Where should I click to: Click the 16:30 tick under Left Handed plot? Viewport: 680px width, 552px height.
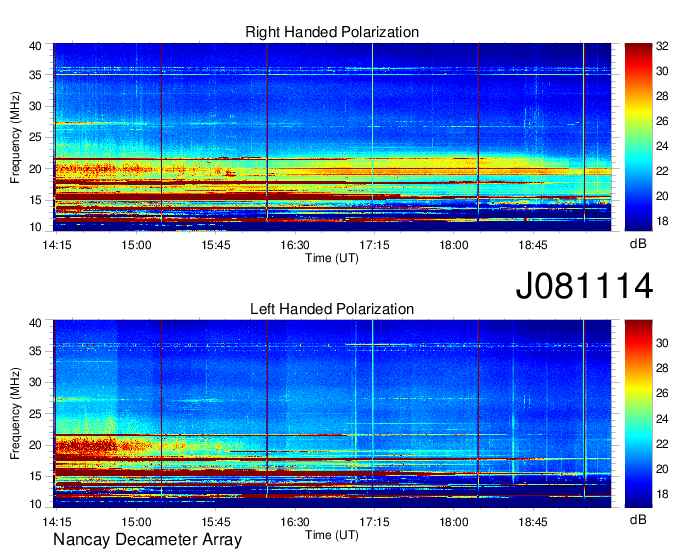click(295, 522)
